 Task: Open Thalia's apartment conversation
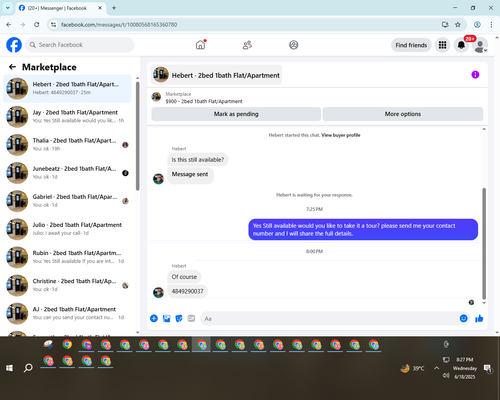coord(67,145)
